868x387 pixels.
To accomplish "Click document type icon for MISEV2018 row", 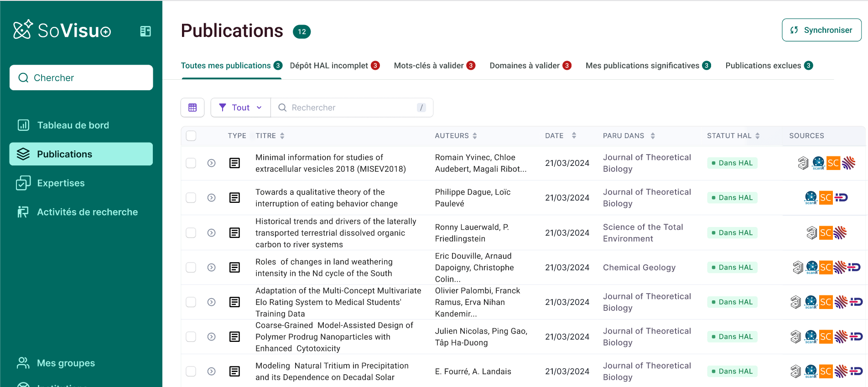I will [x=234, y=163].
